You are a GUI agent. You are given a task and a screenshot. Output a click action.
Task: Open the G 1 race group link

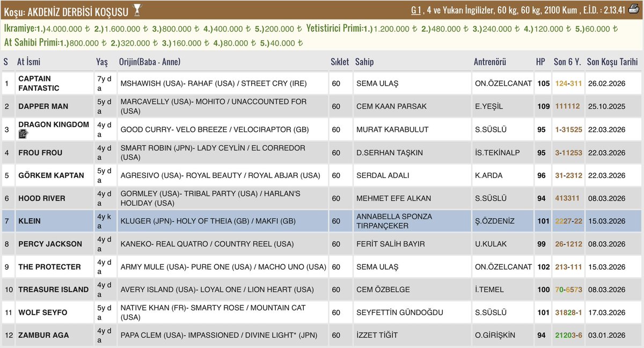416,9
